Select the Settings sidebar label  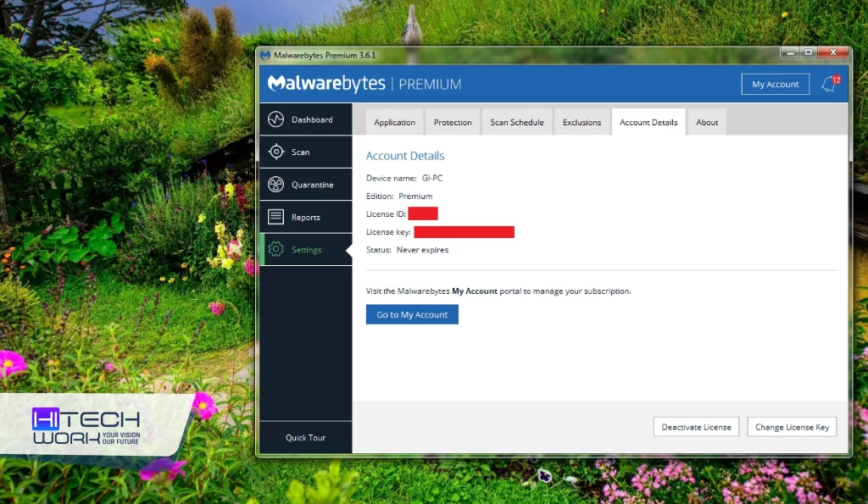307,250
